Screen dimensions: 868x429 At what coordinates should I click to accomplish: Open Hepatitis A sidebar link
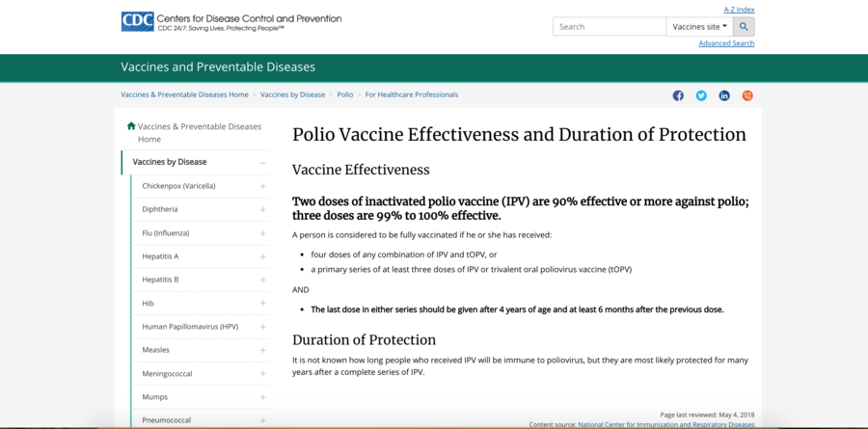[160, 256]
